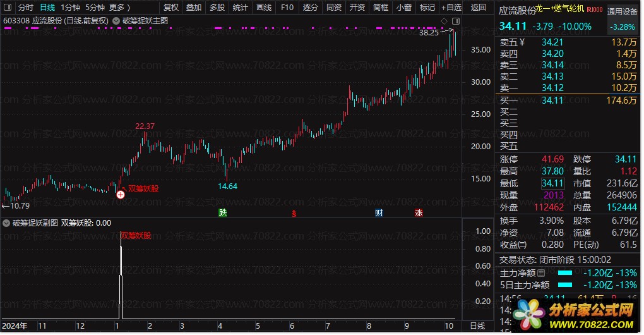
Task: Click the red 涨 event marker
Action: click(419, 212)
